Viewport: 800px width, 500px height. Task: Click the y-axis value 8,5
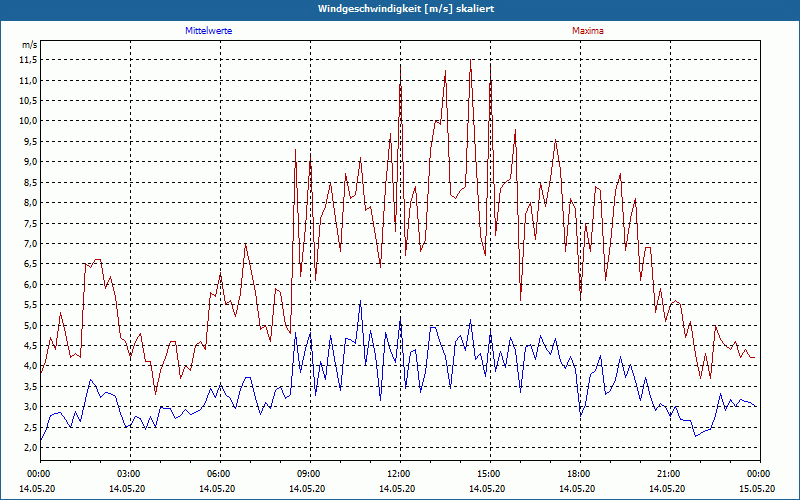click(31, 182)
